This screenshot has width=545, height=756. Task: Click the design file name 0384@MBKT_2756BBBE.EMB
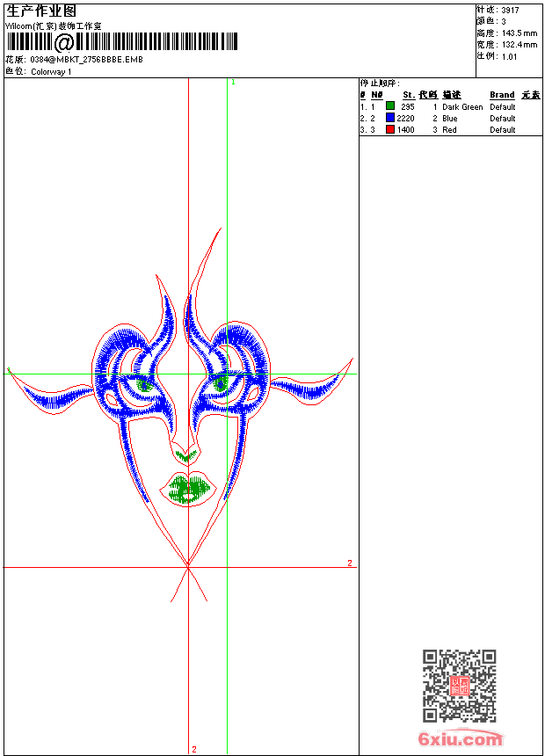click(x=86, y=60)
